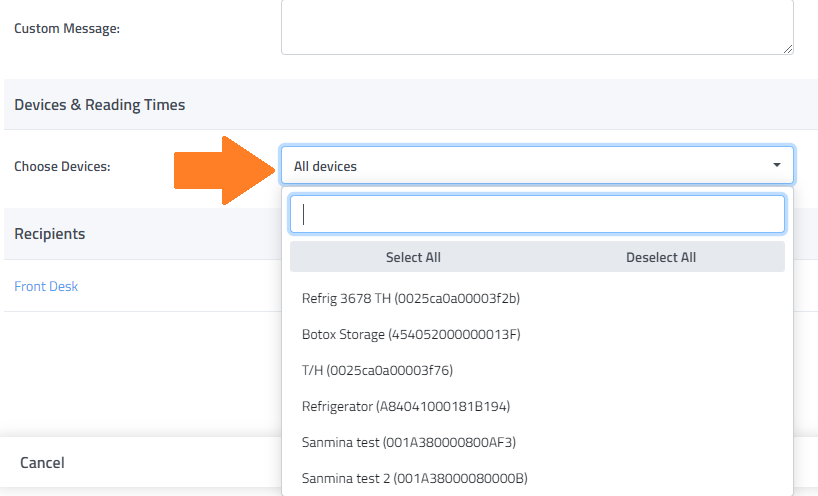Choose Refrig 3678 TH device
The height and width of the screenshot is (496, 818).
tap(410, 298)
